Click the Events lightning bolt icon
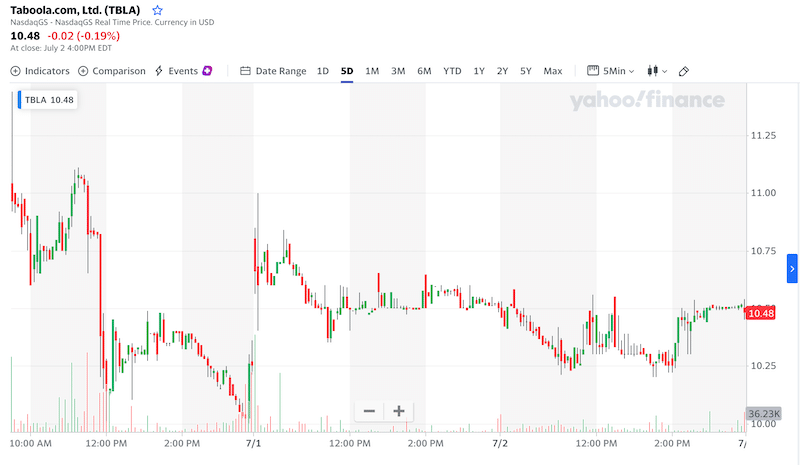The height and width of the screenshot is (465, 800). click(x=159, y=70)
